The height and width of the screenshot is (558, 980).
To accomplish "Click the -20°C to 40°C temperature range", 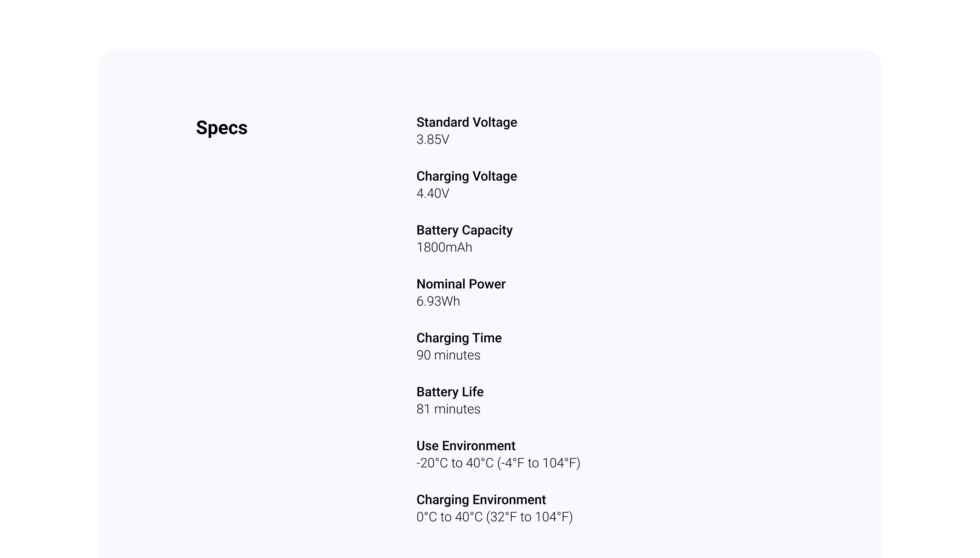I will (x=455, y=463).
